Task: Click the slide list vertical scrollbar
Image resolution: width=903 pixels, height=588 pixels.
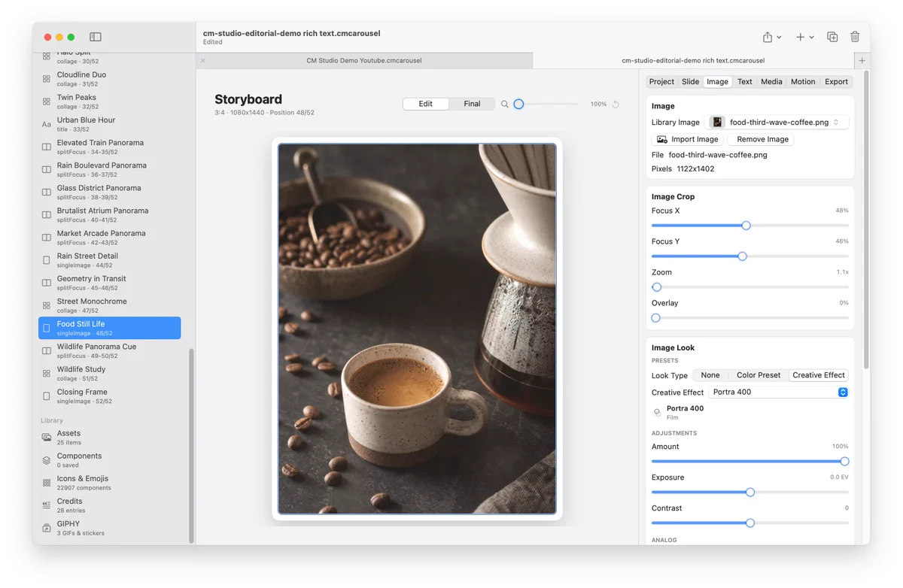Action: (191, 445)
